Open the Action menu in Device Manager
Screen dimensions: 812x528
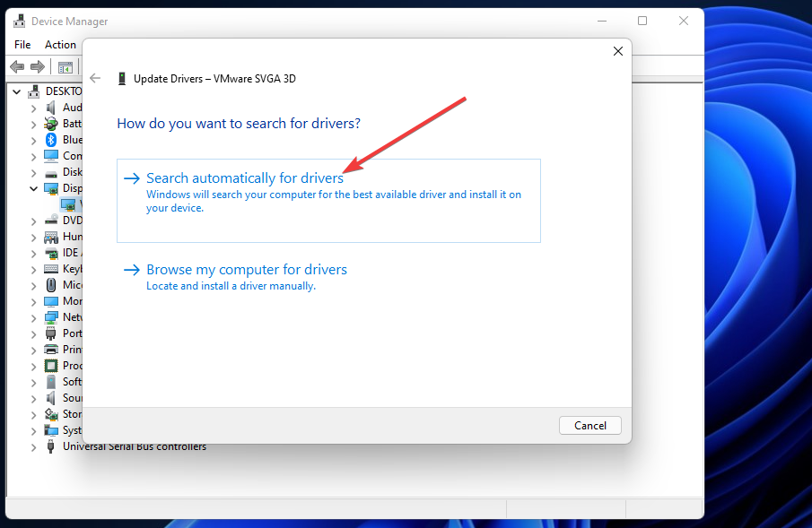[x=60, y=45]
